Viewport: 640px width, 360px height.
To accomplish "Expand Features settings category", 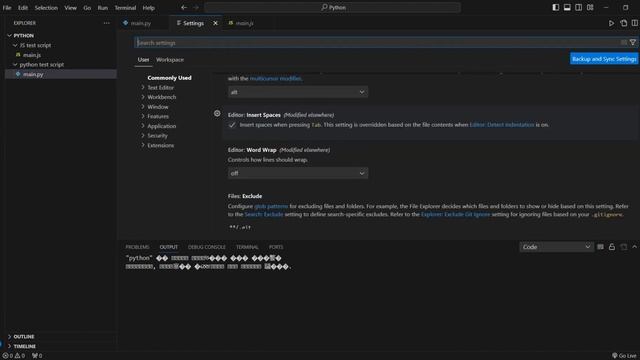I will (158, 116).
